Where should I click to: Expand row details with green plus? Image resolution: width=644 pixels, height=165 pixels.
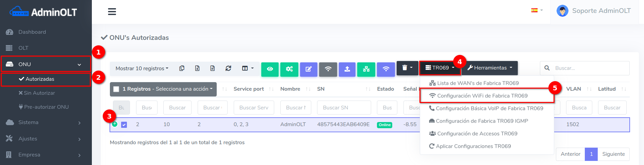pos(115,124)
